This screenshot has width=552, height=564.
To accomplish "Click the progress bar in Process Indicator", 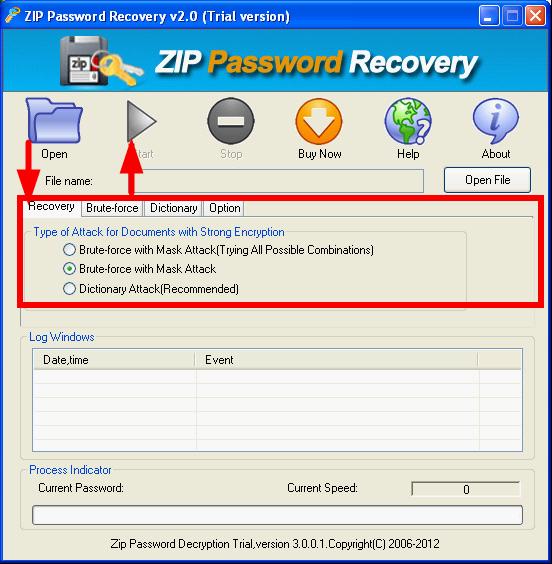I will pyautogui.click(x=277, y=515).
